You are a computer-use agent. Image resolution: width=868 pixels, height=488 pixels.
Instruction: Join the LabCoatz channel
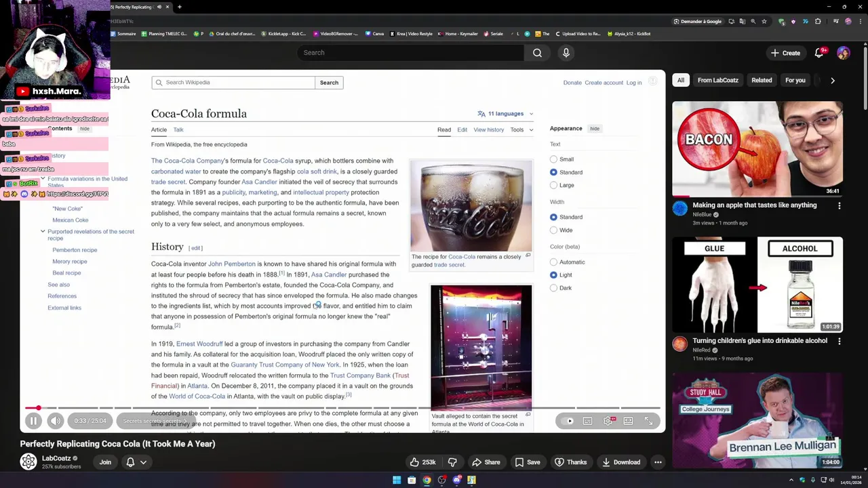click(105, 462)
